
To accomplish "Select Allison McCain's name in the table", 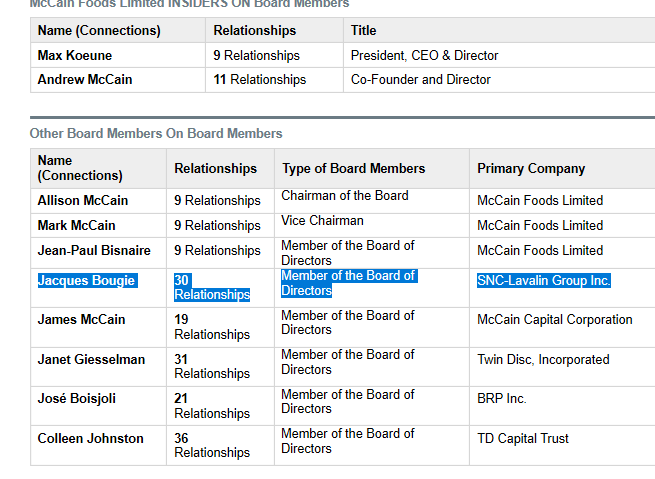I will tap(83, 200).
